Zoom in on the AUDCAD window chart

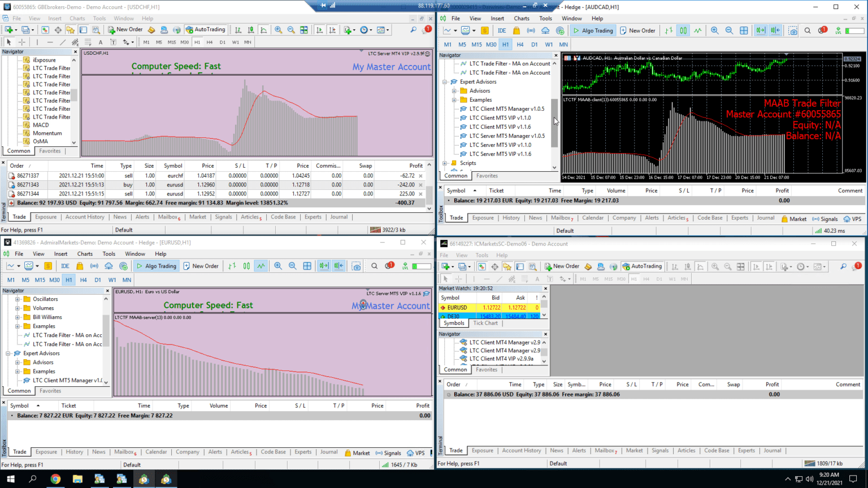click(715, 30)
